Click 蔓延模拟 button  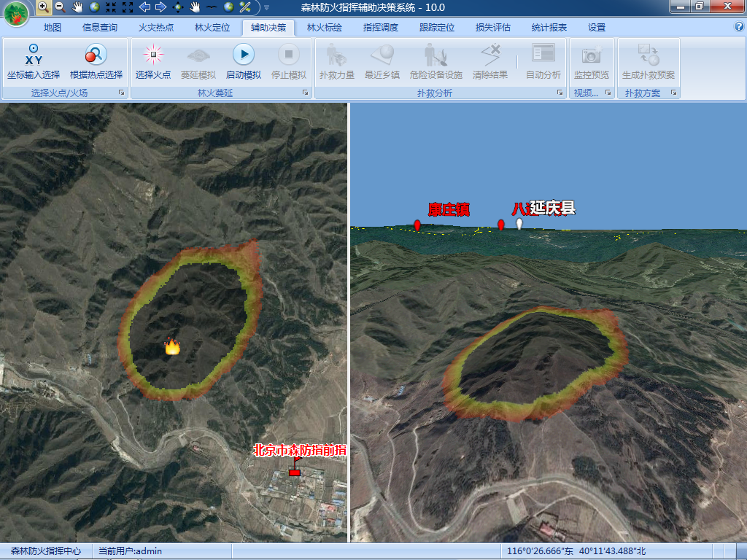click(x=198, y=61)
